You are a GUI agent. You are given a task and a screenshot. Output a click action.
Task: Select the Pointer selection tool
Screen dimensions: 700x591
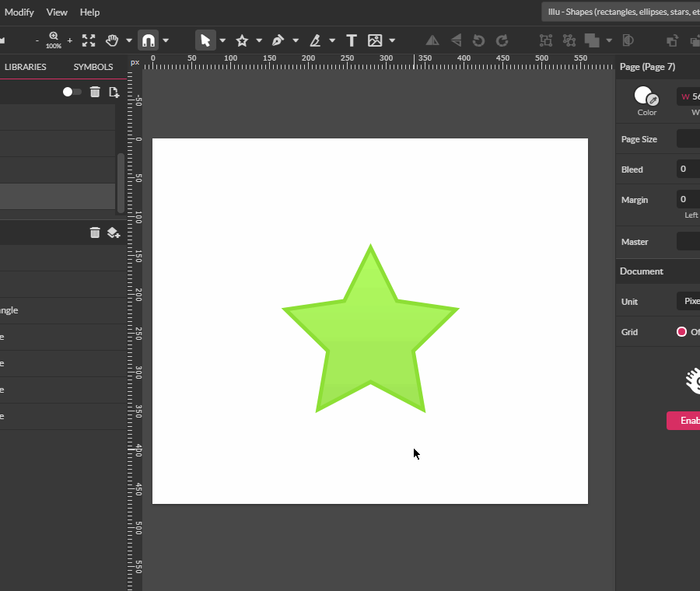205,40
